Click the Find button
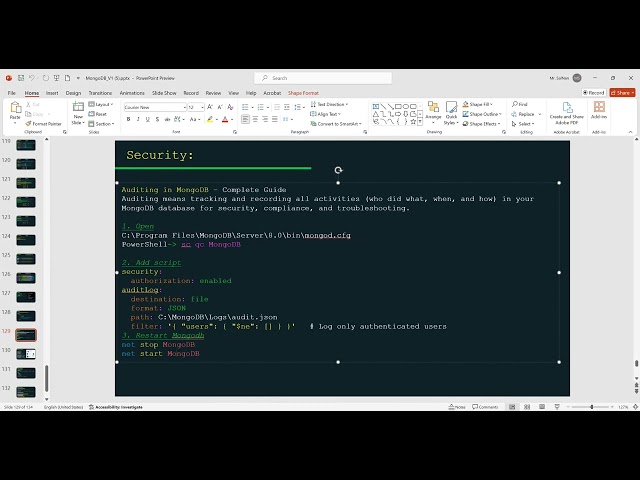This screenshot has width=640, height=480. click(x=520, y=104)
